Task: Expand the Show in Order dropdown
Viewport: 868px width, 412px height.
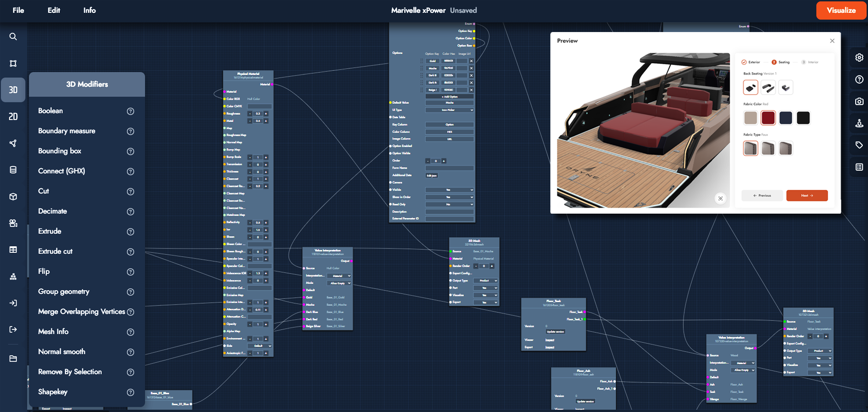Action: [x=450, y=197]
